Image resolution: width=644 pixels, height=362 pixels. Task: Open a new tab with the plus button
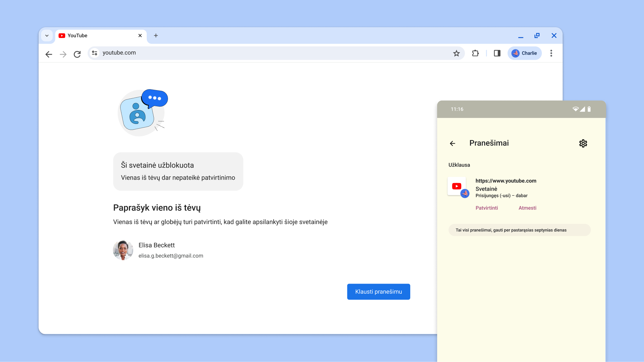[156, 35]
